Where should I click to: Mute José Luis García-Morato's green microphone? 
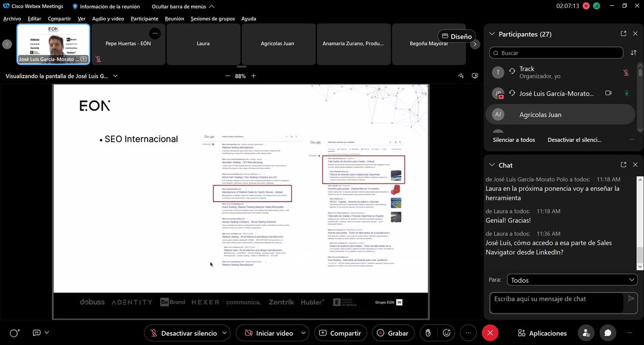point(626,93)
